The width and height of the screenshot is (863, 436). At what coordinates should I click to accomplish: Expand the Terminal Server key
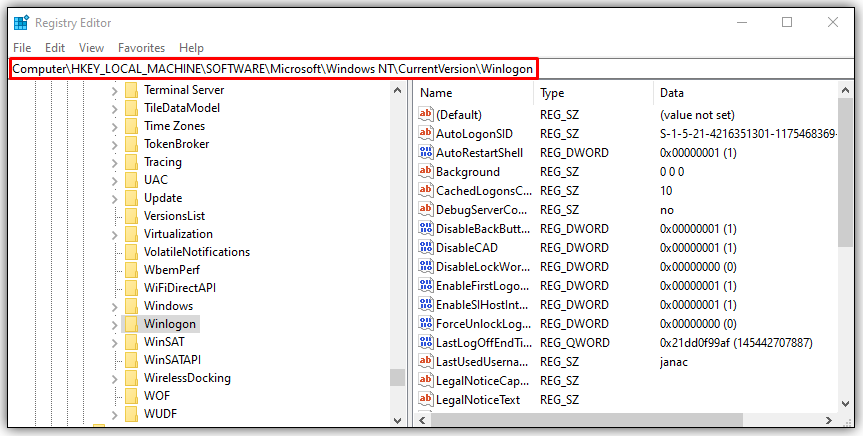[115, 90]
